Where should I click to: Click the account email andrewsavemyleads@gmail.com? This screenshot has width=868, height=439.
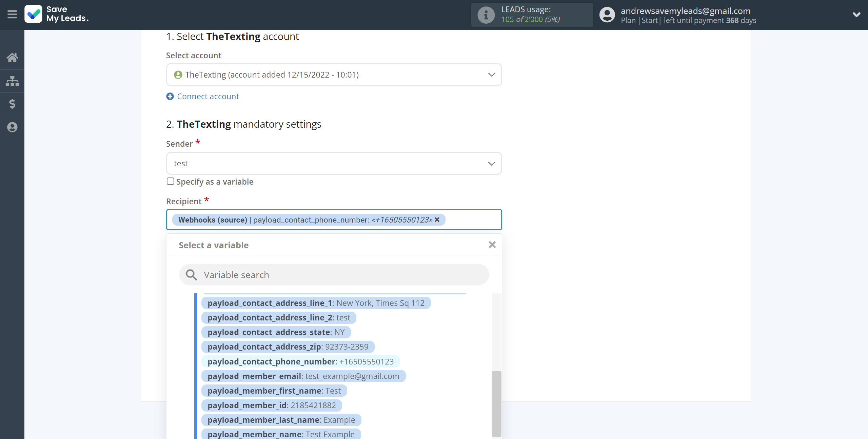click(x=686, y=11)
